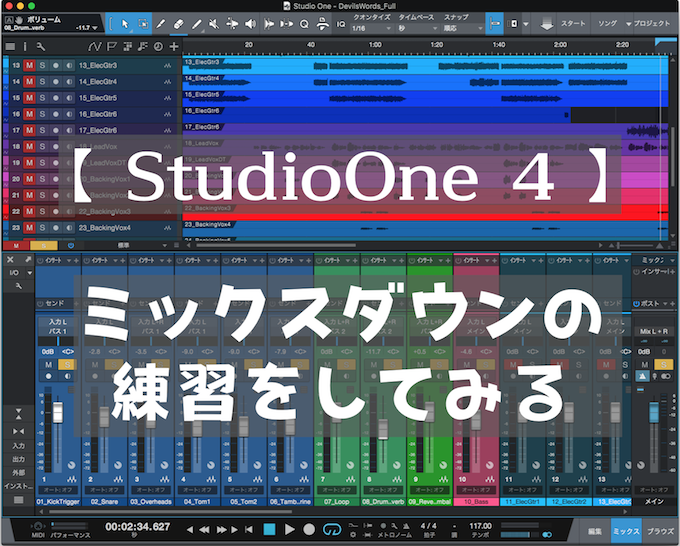
Task: Return to zero button in transport
Action: point(249,530)
